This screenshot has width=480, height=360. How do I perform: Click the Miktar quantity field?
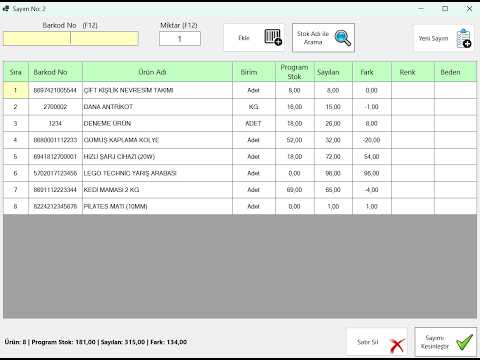click(180, 39)
